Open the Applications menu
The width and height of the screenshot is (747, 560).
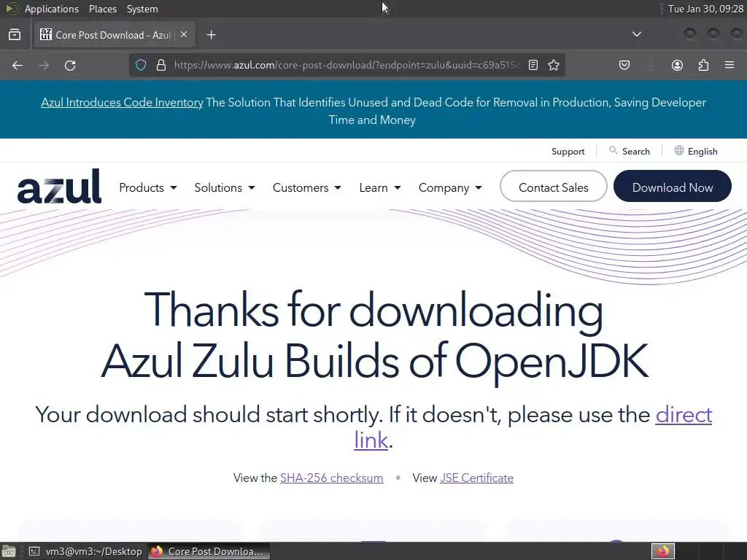coord(52,9)
